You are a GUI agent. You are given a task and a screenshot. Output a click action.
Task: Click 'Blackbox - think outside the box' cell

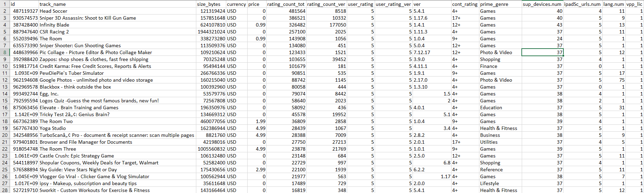117,87
